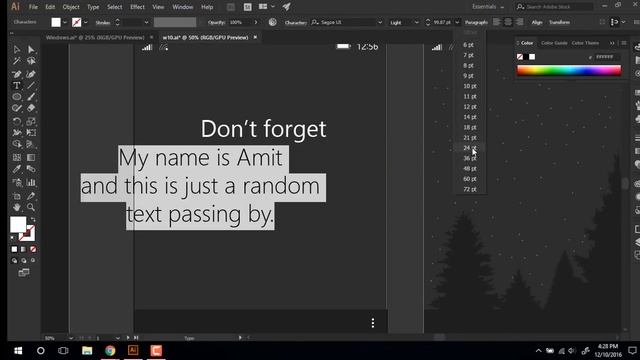Click the Search Adobe Stock field
640x360 pixels.
(554, 7)
